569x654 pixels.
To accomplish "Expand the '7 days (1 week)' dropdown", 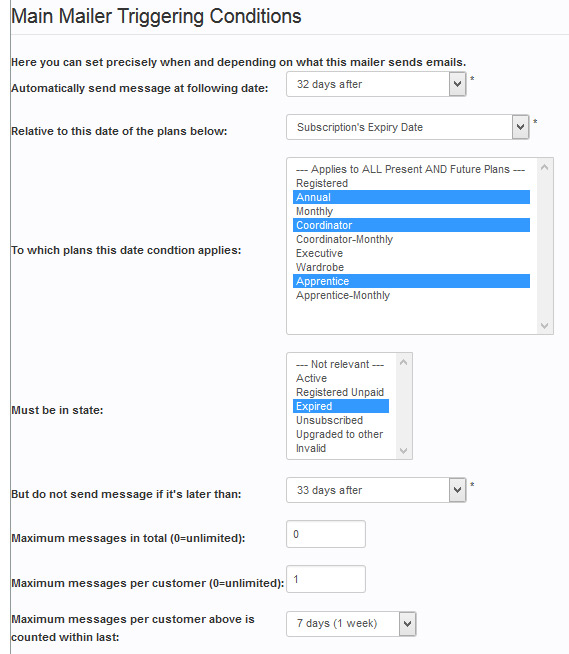I will pos(351,624).
